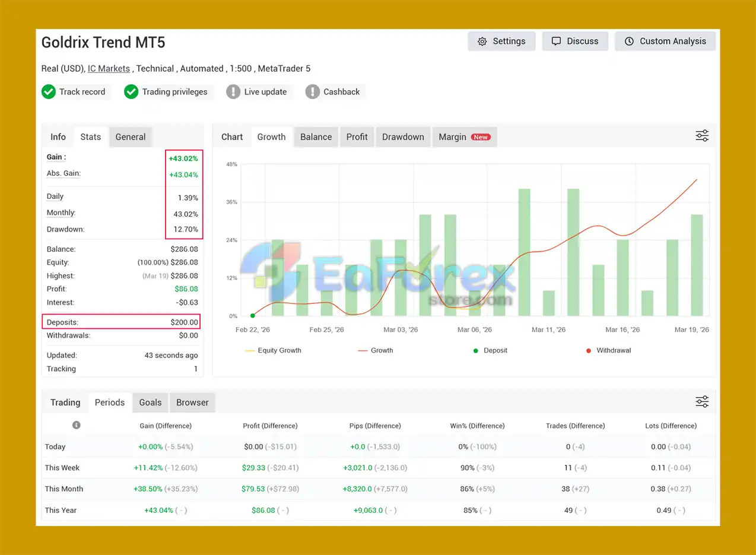Click the Trading privileges checkmark icon

[131, 92]
